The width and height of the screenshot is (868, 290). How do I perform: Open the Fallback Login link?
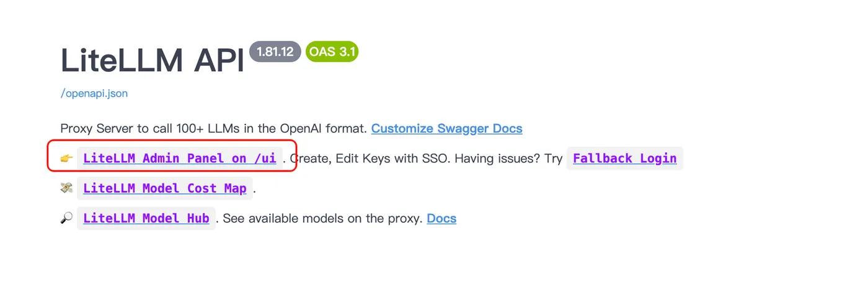[x=625, y=158]
